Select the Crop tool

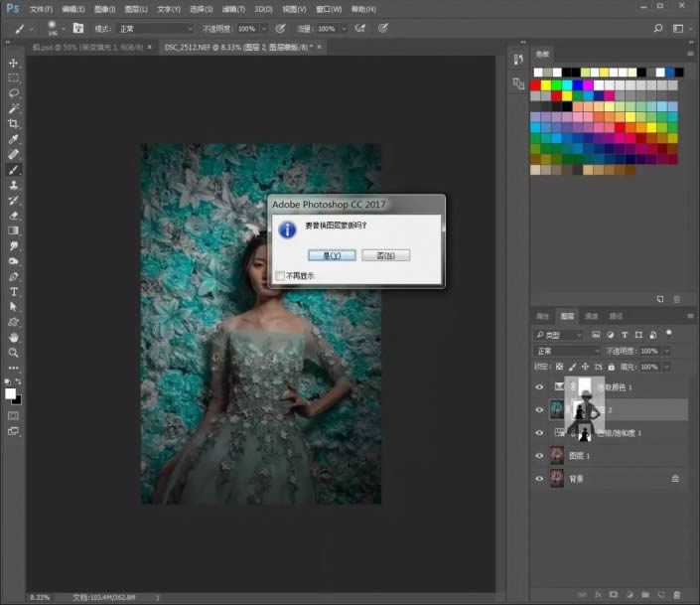14,123
